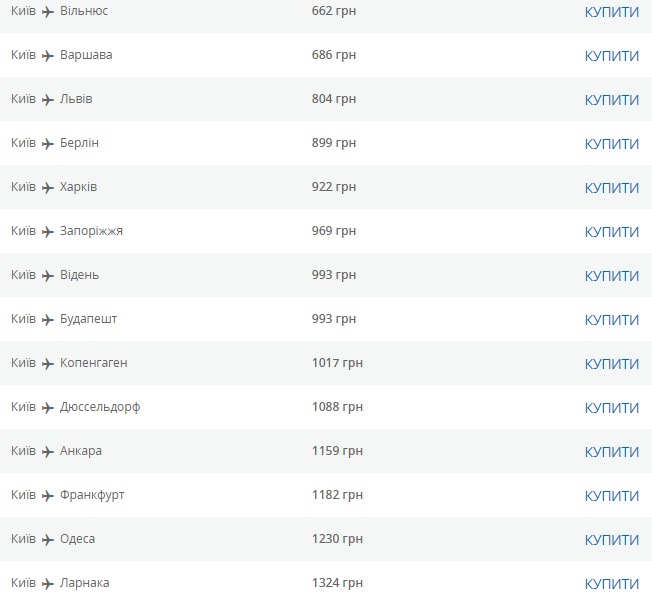The image size is (652, 600).
Task: Click the plane icon next to Варшава
Action: pos(48,55)
